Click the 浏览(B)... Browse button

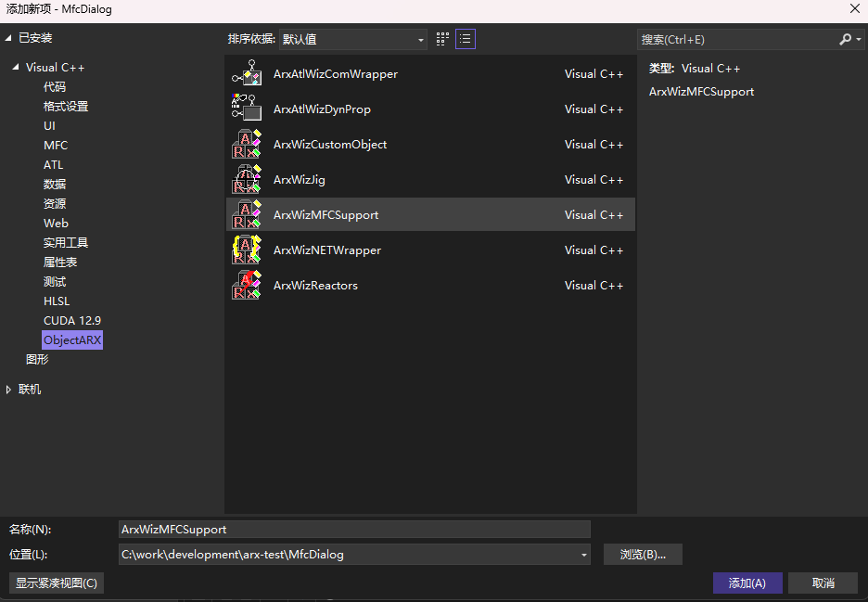(643, 555)
